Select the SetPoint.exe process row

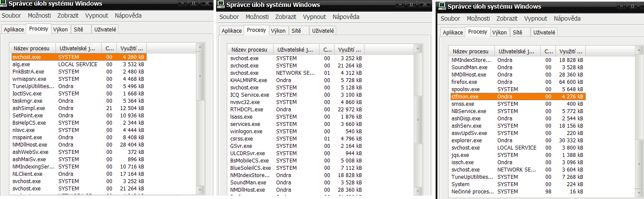coord(79,115)
